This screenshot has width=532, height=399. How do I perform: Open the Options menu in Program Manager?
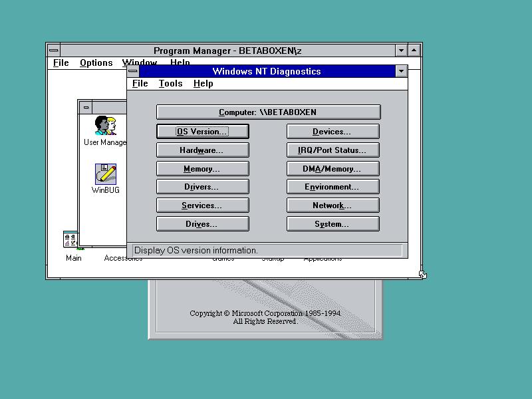[x=96, y=63]
